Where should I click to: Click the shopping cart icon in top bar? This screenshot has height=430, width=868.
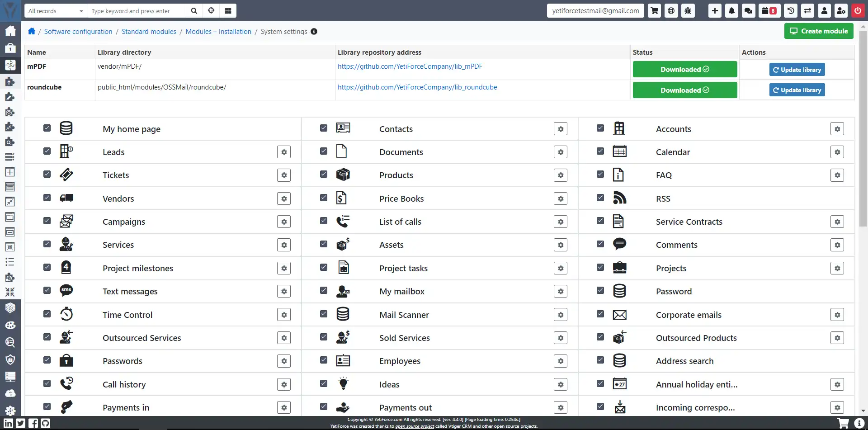pos(654,11)
